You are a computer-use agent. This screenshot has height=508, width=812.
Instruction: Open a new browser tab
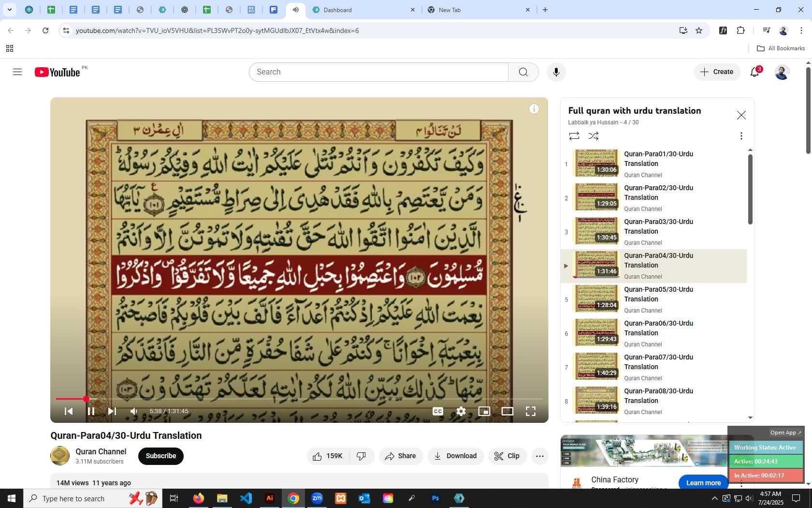[545, 10]
